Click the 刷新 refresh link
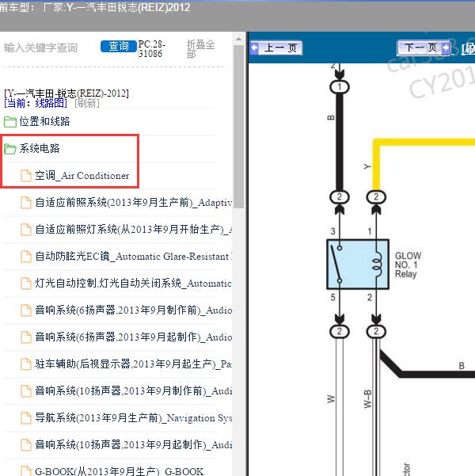475x476 pixels. 87,103
